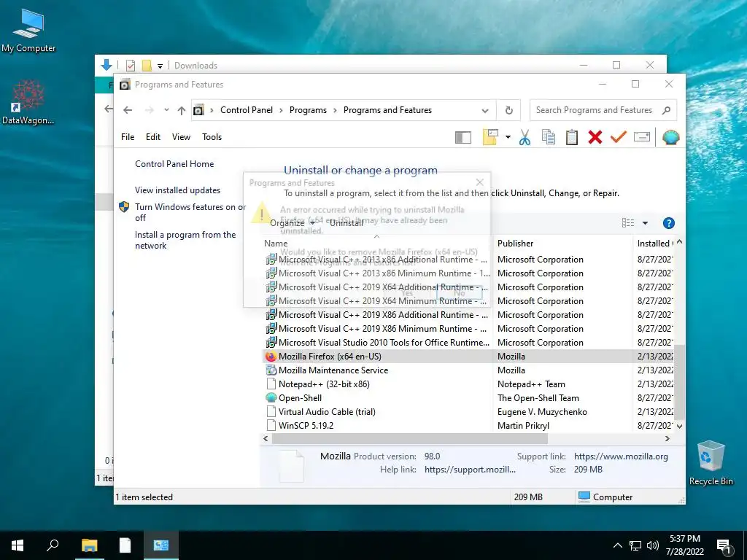Viewport: 747px width, 560px height.
Task: Click the Uninstall command button
Action: [x=347, y=223]
